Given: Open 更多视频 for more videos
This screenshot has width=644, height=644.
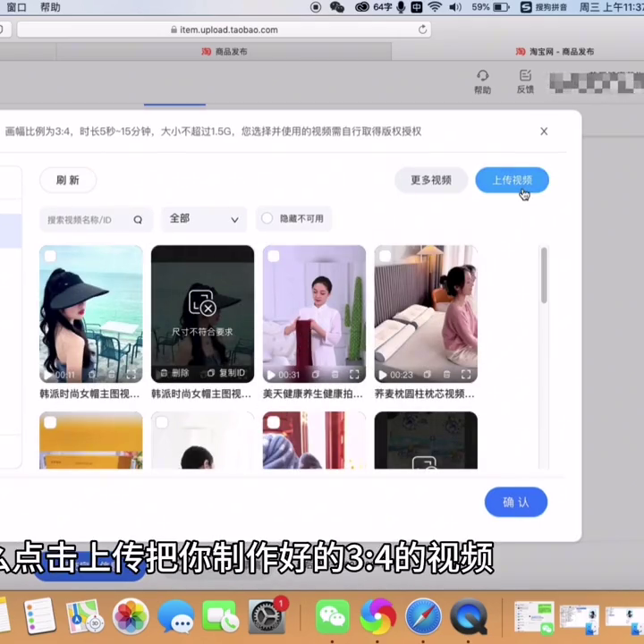Looking at the screenshot, I should click(431, 180).
